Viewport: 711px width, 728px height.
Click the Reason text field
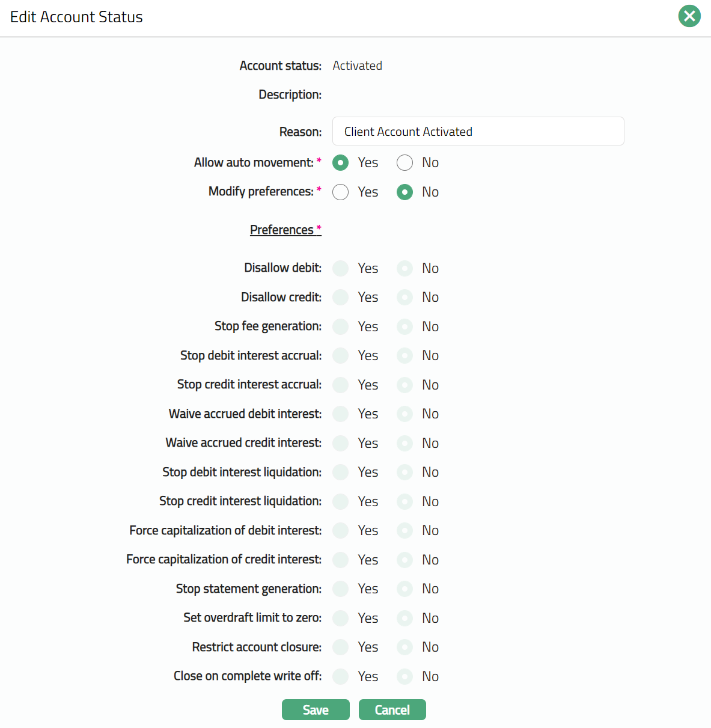pyautogui.click(x=478, y=131)
